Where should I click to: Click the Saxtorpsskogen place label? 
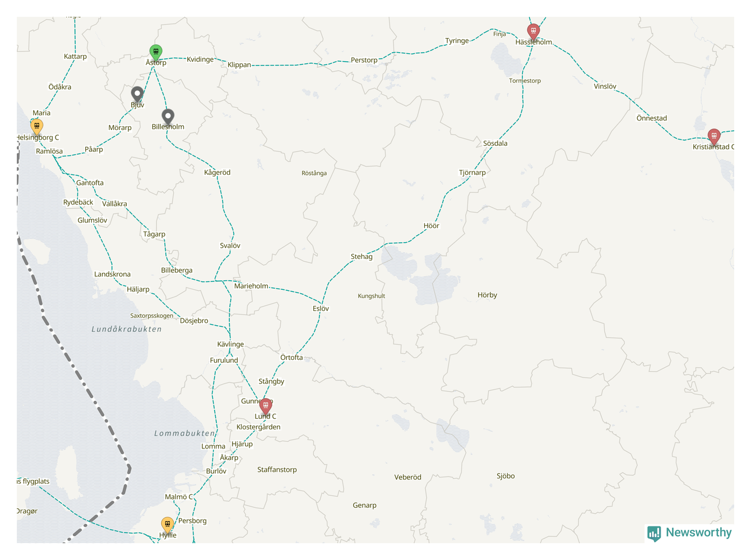point(152,316)
